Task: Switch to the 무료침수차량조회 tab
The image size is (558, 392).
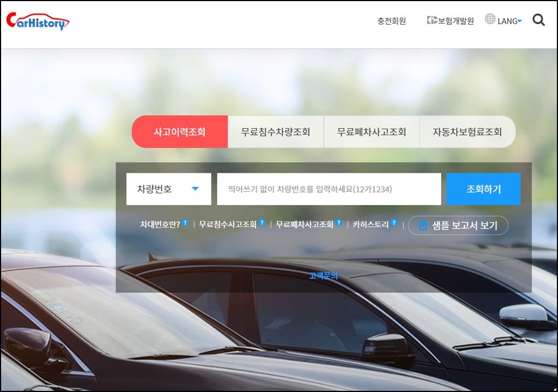Action: point(276,131)
